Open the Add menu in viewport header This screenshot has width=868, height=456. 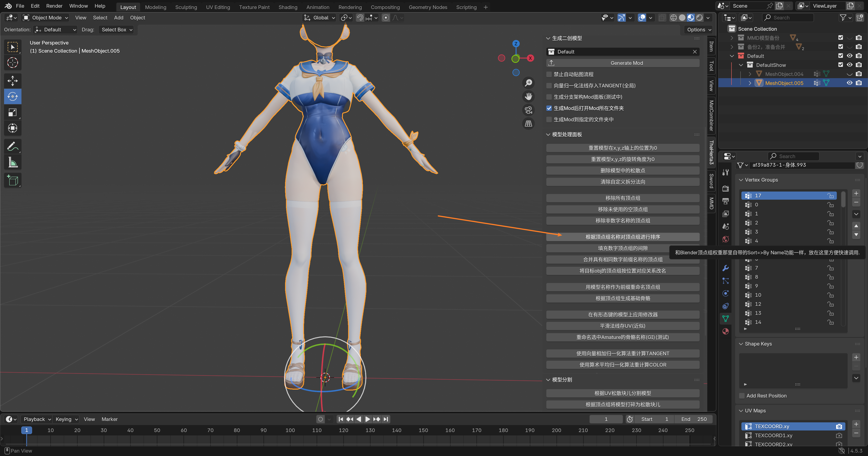pos(119,18)
